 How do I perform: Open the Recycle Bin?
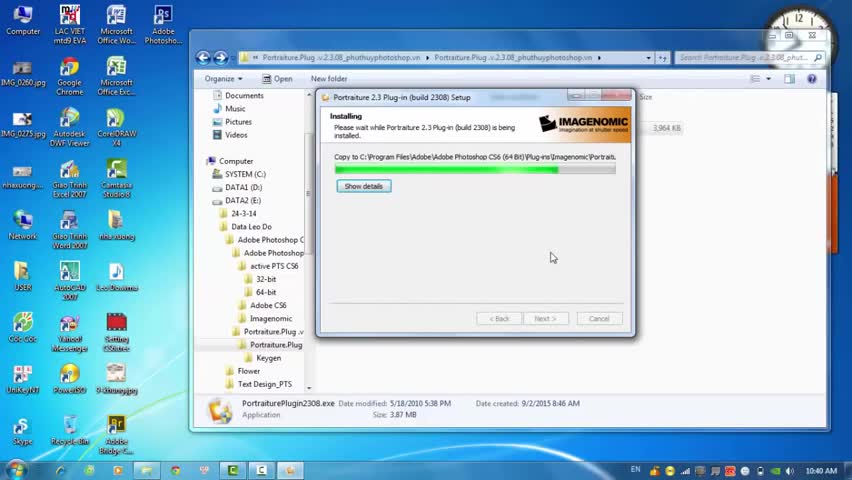point(70,430)
